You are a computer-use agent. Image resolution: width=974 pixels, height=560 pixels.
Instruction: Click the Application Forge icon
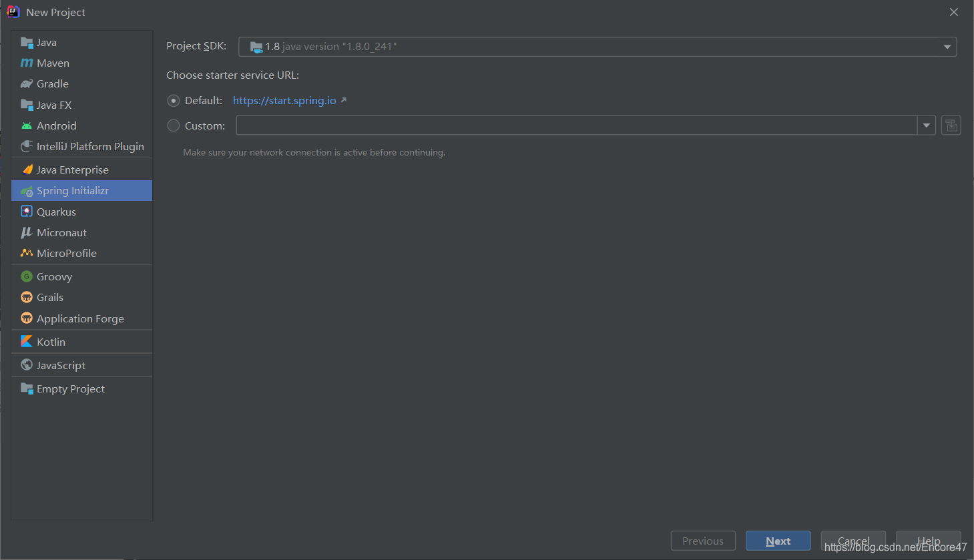click(27, 318)
